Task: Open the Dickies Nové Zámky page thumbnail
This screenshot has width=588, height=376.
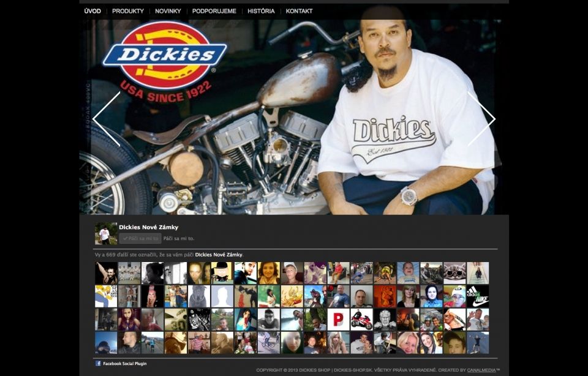Action: point(106,233)
